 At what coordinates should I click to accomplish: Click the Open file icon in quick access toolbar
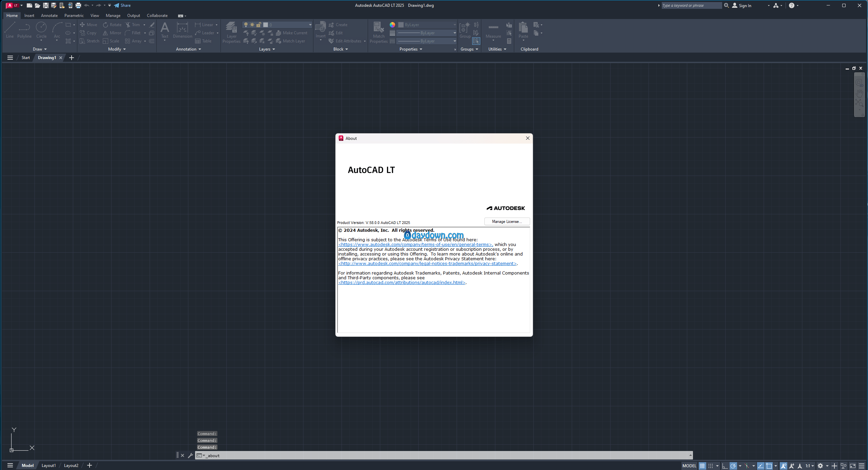37,5
